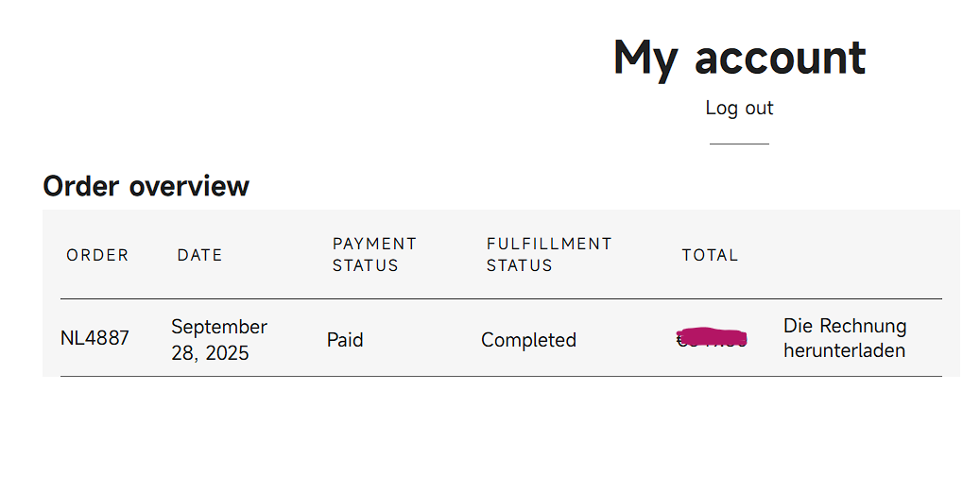Click the word September in the date
The image size is (980, 492).
(218, 327)
